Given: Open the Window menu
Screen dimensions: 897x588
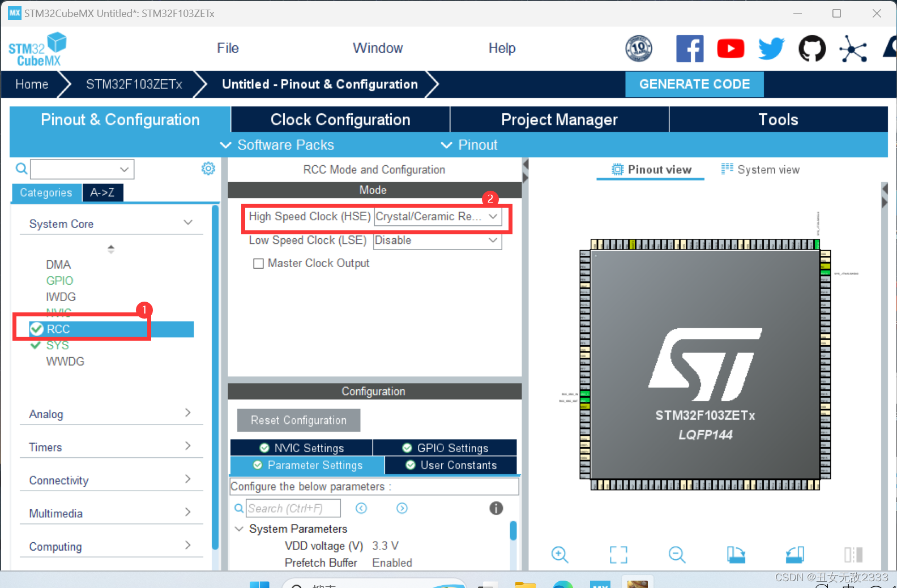Looking at the screenshot, I should [x=378, y=48].
